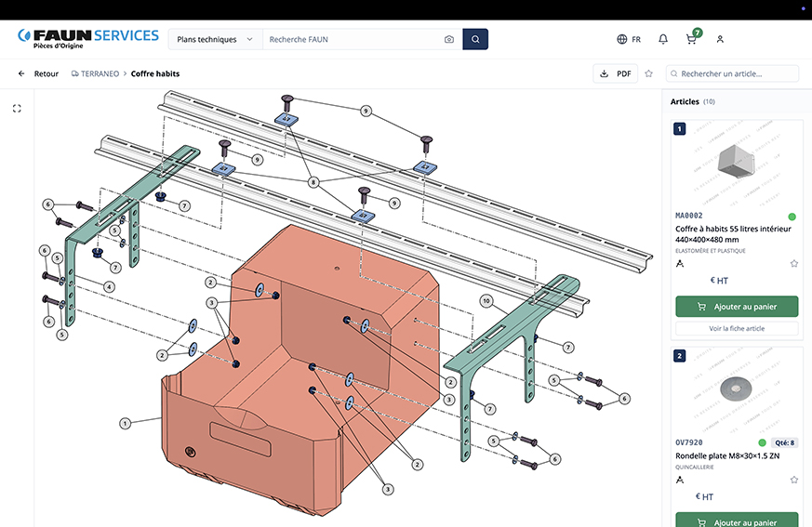
Task: Open the shopping cart with 7 items
Action: 691,39
